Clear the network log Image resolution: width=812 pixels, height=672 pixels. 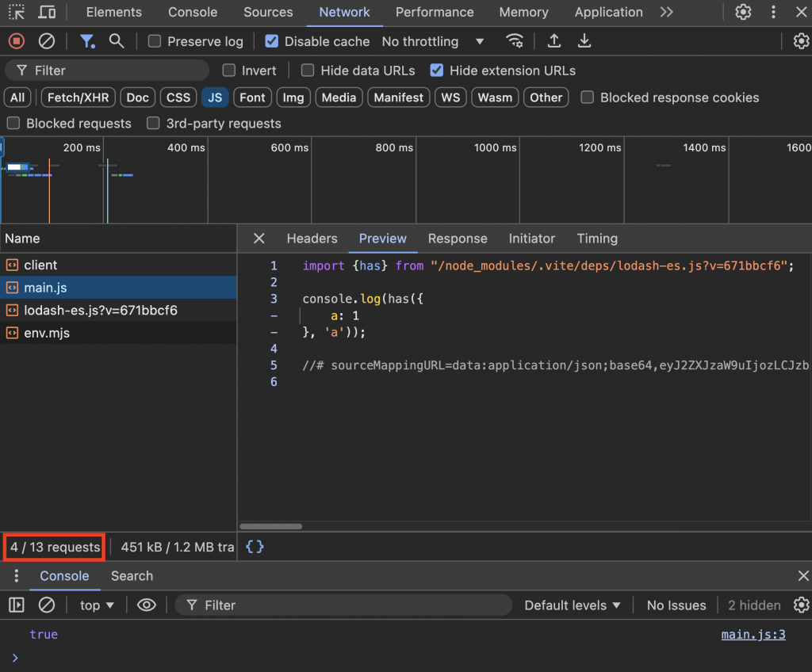click(x=47, y=41)
